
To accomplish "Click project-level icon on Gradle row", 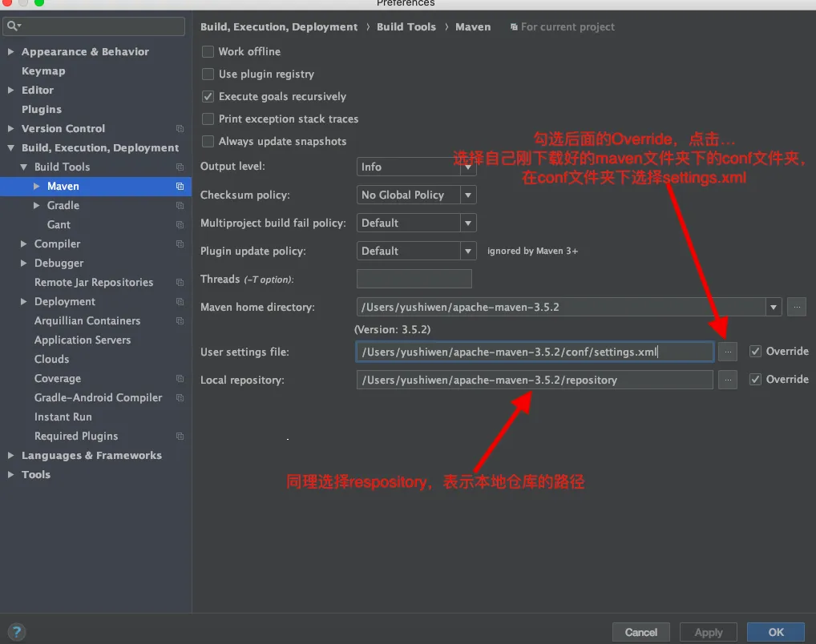I will 180,206.
